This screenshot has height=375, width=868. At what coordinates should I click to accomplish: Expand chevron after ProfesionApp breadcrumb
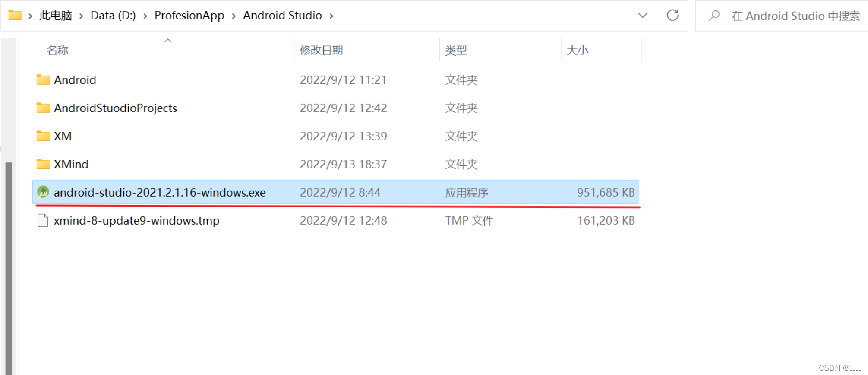coord(234,16)
